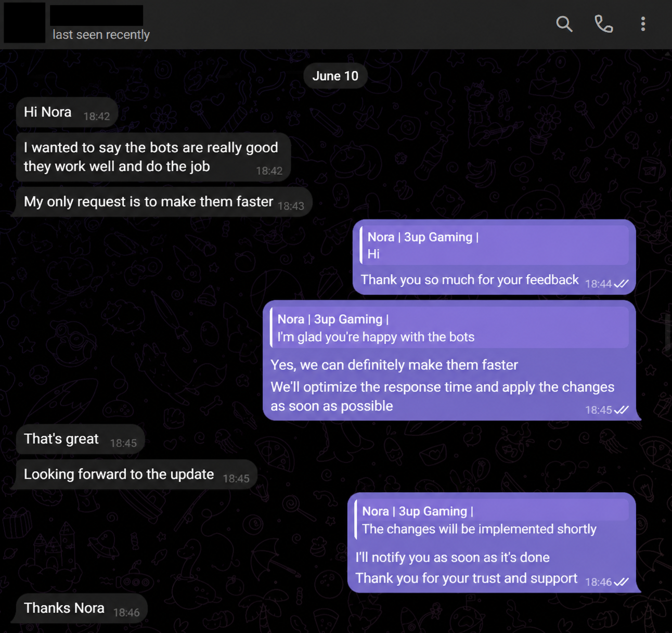Click the last seen recently status

pyautogui.click(x=101, y=35)
